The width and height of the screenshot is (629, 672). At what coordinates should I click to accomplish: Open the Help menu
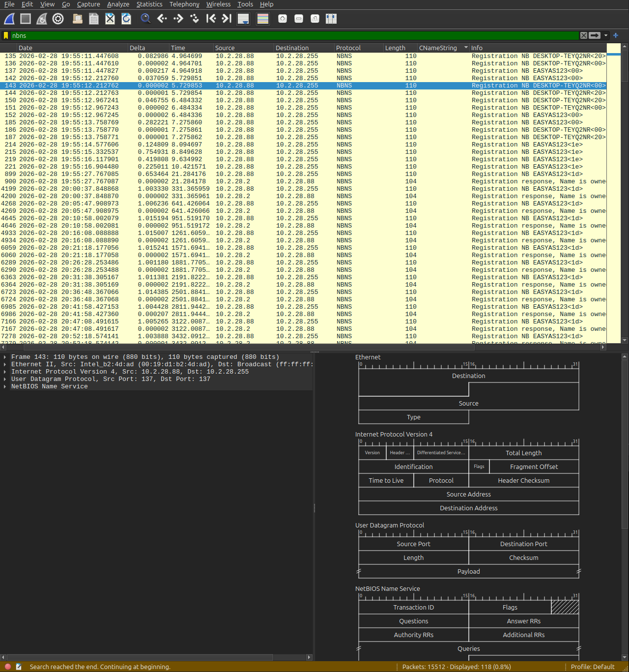[267, 4]
